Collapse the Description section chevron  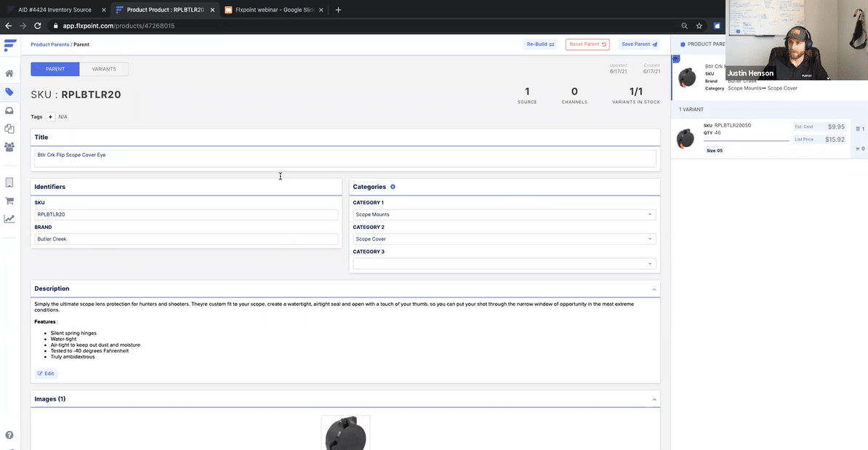pyautogui.click(x=654, y=289)
